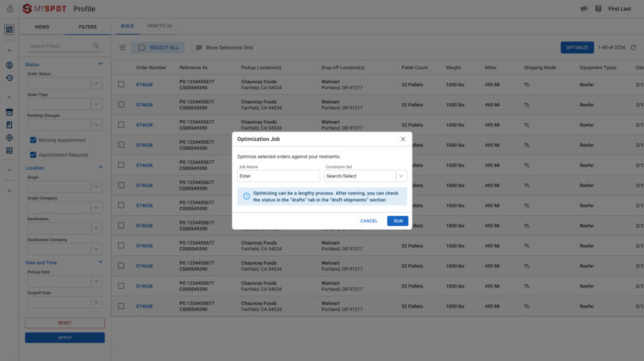Screen dimensions: 644x361
Task: Open the Destination Company dropdown
Action: click(65, 249)
